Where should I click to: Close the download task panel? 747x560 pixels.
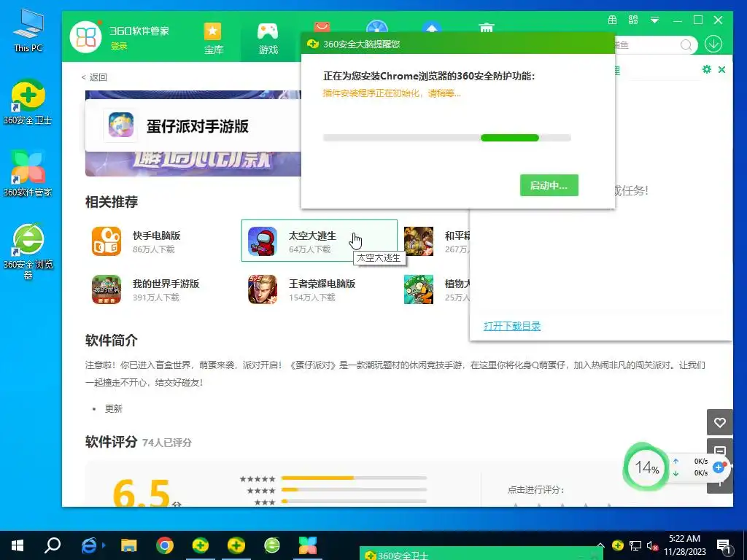721,69
